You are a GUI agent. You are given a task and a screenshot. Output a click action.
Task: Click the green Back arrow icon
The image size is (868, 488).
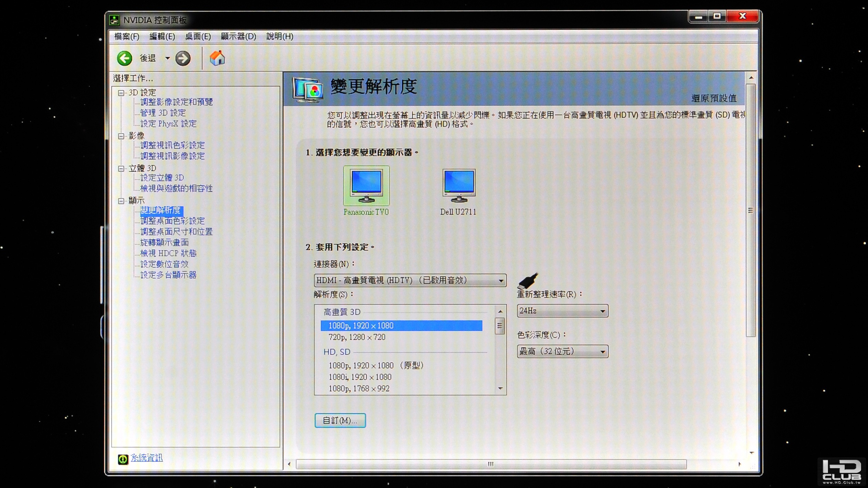(124, 58)
